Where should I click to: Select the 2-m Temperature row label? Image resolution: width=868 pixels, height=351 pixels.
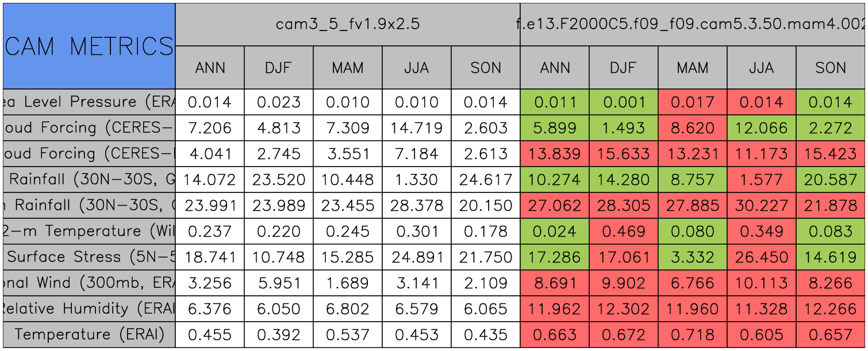pos(89,232)
